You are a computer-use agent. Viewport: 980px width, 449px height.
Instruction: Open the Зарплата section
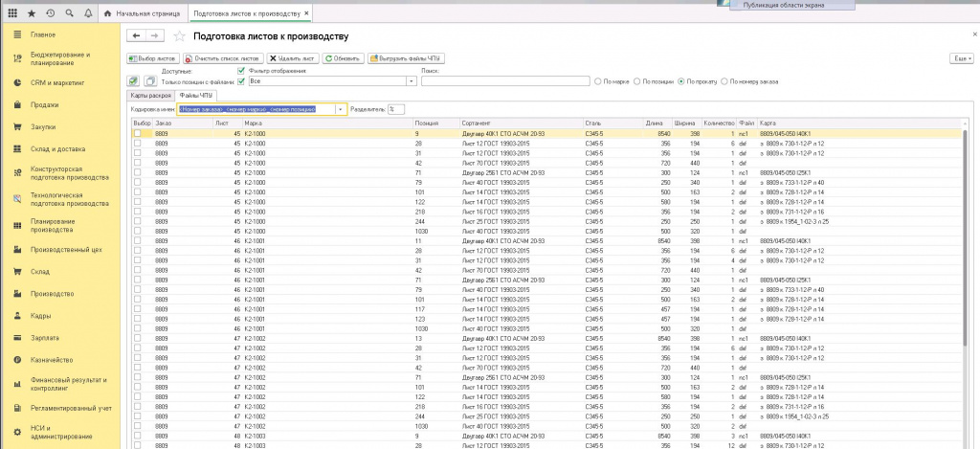(44, 338)
